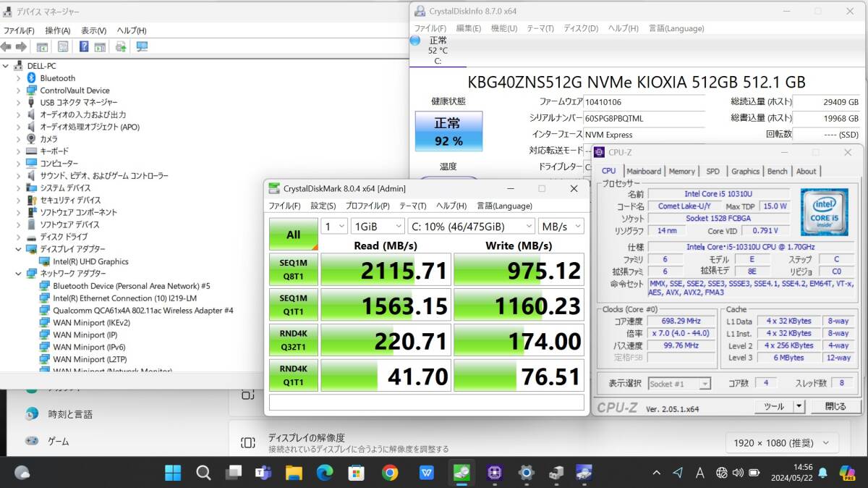Click the serial number field 60SPG8PBQTML
This screenshot has width=868, height=488.
(x=644, y=119)
